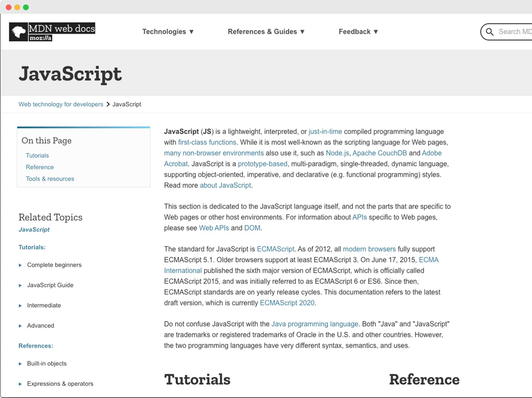The height and width of the screenshot is (398, 532).
Task: Open the Technologies dropdown menu
Action: [168, 32]
